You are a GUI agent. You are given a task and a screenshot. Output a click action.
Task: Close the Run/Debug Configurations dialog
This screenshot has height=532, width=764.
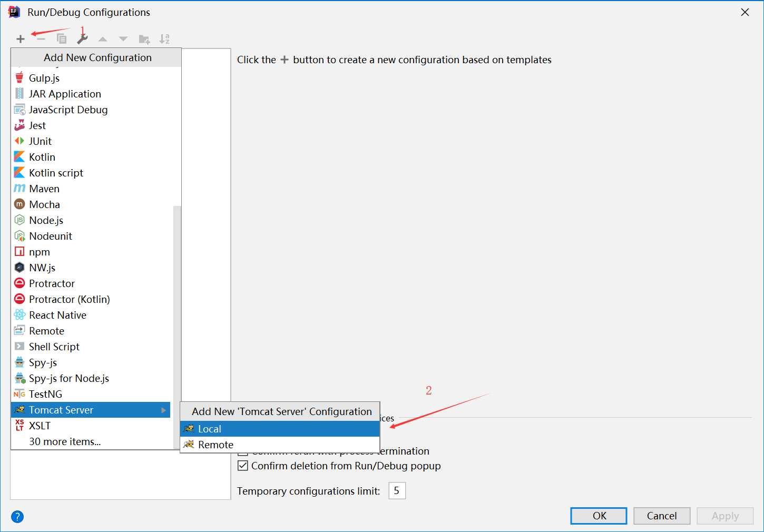tap(745, 12)
